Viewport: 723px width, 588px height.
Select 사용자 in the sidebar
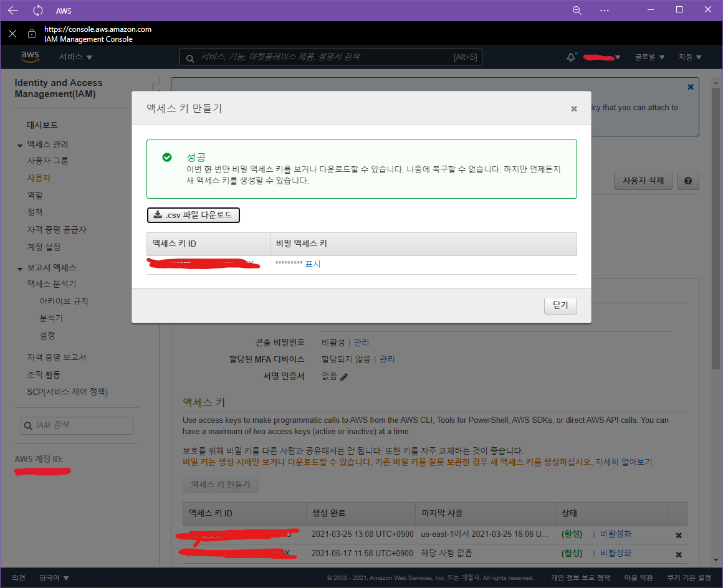pyautogui.click(x=39, y=178)
